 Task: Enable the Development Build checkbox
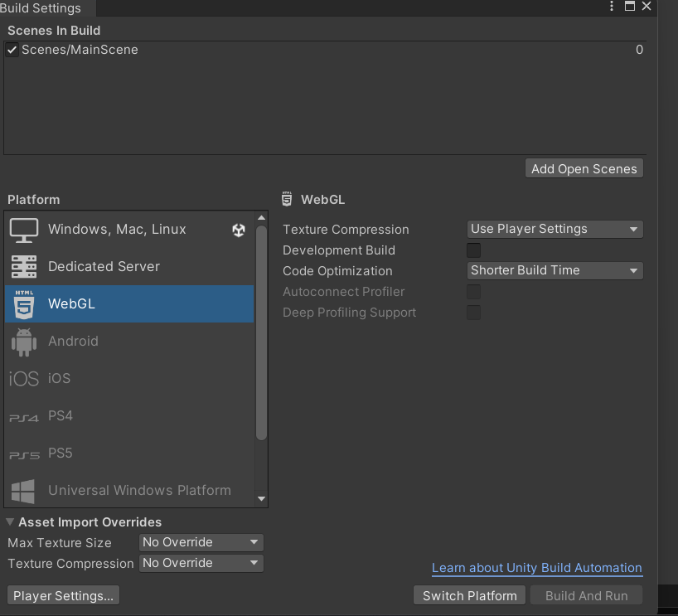(473, 250)
